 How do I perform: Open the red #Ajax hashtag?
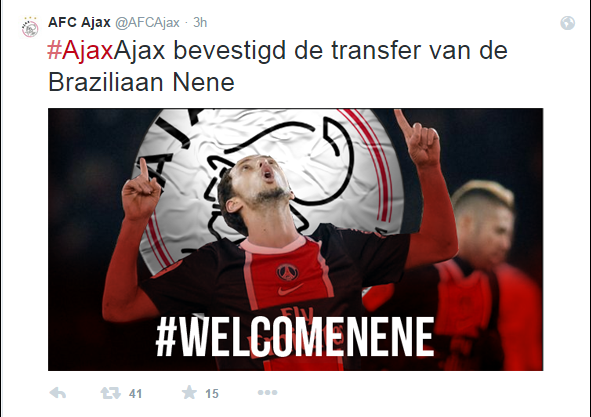point(80,51)
